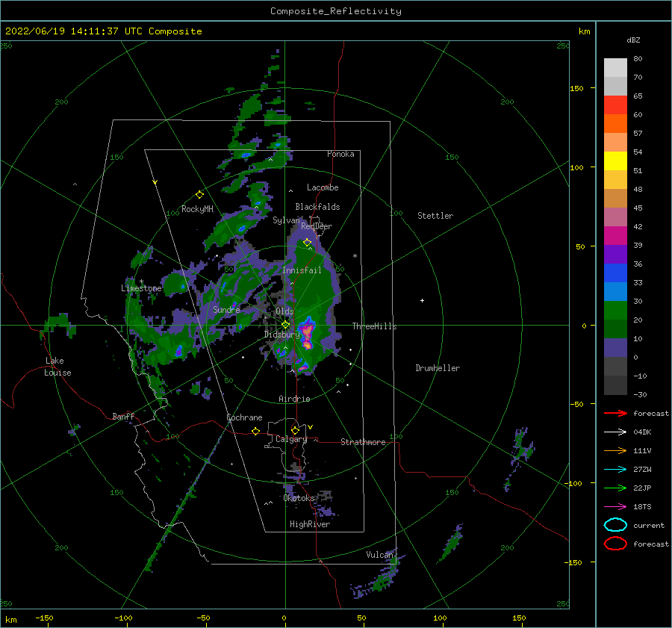Click the yellow diamond marker near Cochrane
This screenshot has width=672, height=628.
[256, 432]
